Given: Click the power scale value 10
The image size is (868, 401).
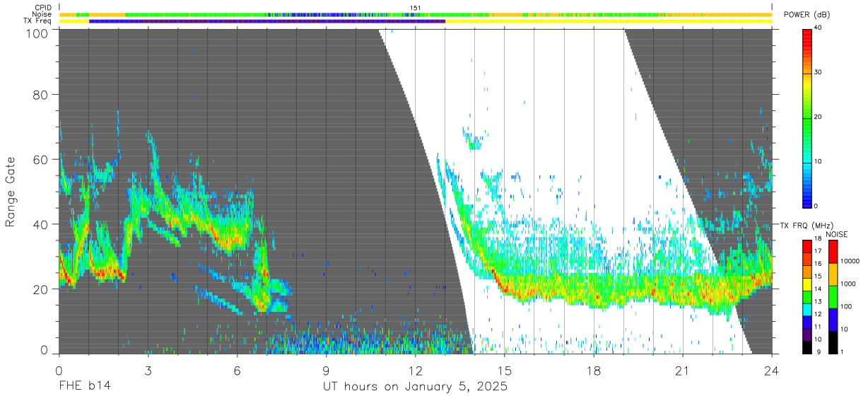Looking at the screenshot, I should click(x=819, y=161).
